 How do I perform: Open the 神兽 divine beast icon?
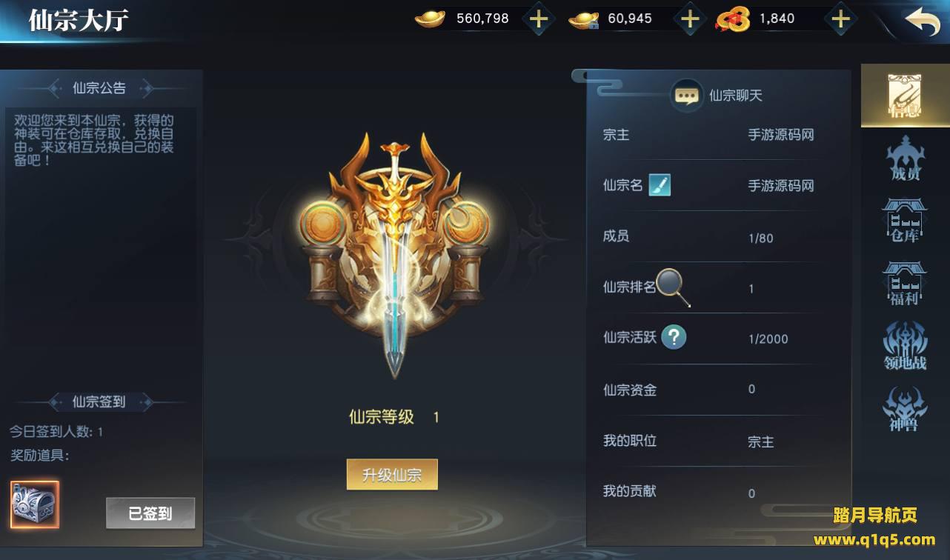click(x=905, y=409)
